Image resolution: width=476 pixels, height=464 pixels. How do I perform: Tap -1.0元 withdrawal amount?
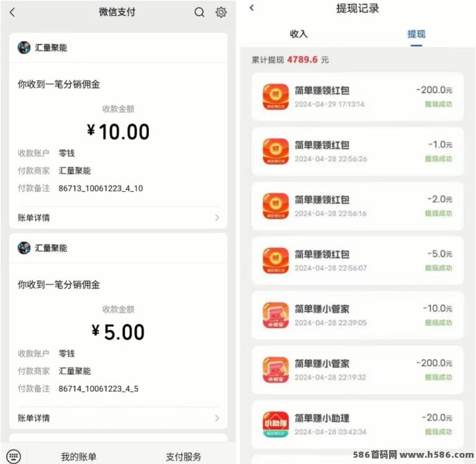click(x=440, y=144)
